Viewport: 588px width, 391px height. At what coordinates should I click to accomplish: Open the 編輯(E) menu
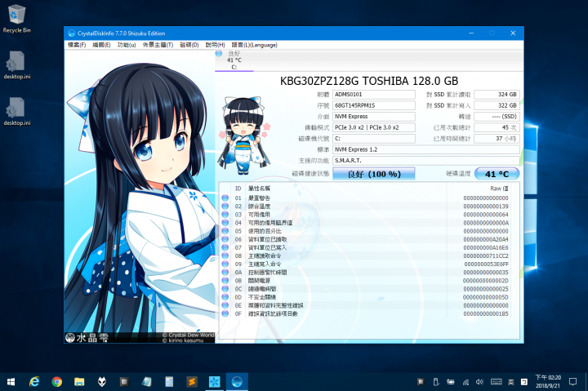[x=101, y=45]
